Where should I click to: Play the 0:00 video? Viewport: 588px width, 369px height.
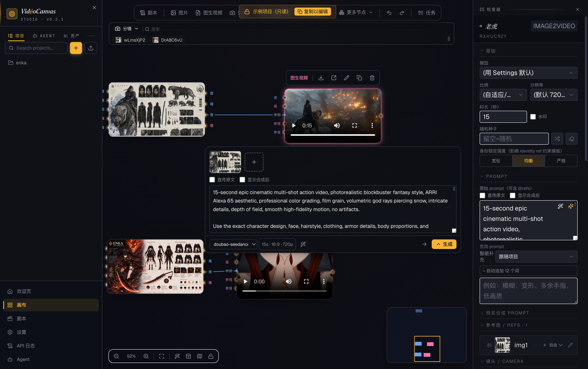point(245,281)
